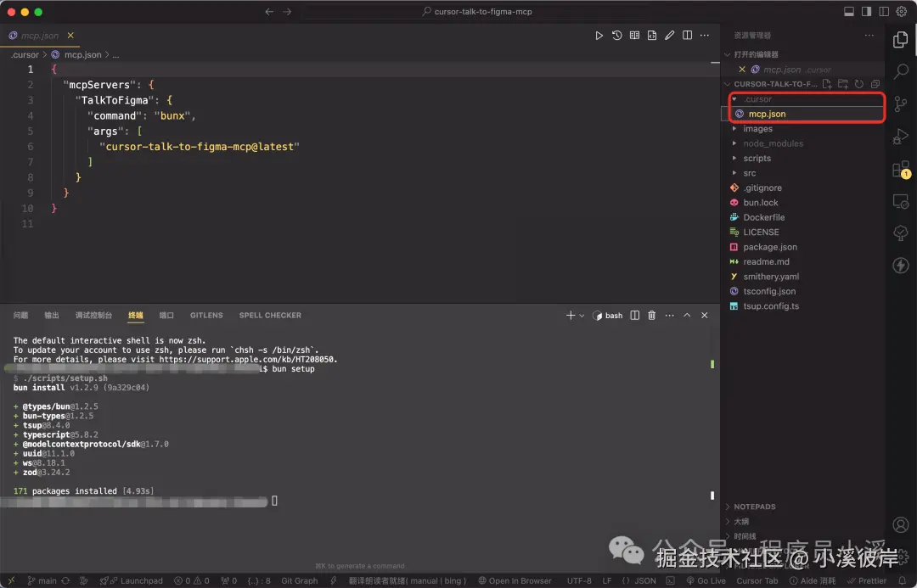Screen dimensions: 917x588
Task: Maximize the terminal panel with the up chevron
Action: click(x=687, y=316)
